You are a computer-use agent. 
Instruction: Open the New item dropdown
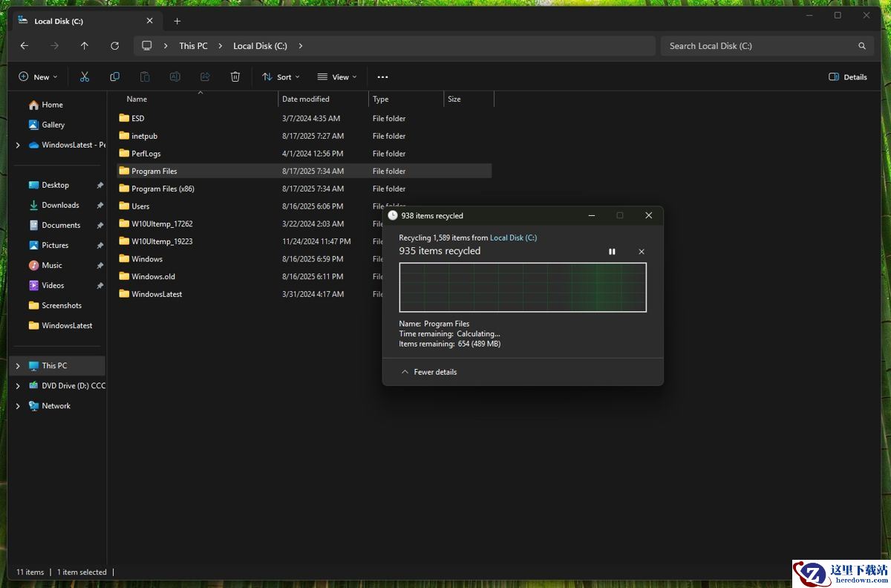click(38, 76)
